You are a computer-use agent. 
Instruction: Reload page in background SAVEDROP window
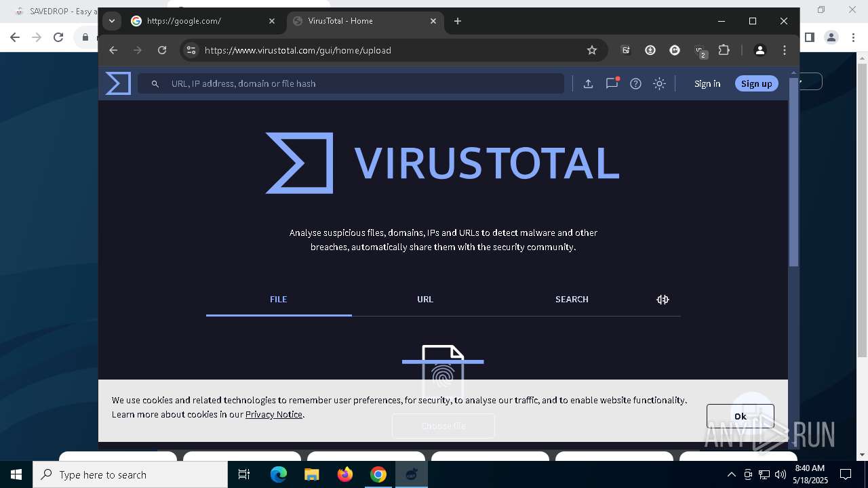tap(58, 37)
